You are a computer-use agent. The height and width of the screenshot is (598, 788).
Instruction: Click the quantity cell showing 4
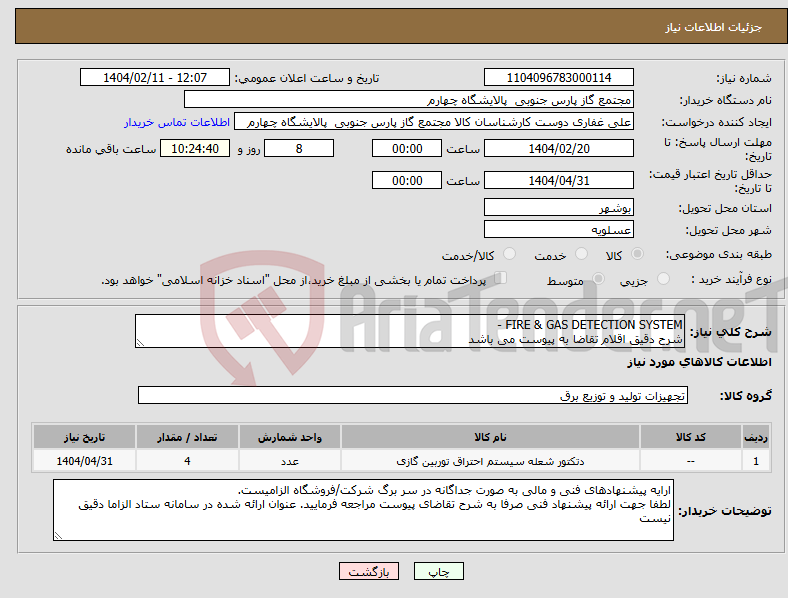tap(187, 461)
